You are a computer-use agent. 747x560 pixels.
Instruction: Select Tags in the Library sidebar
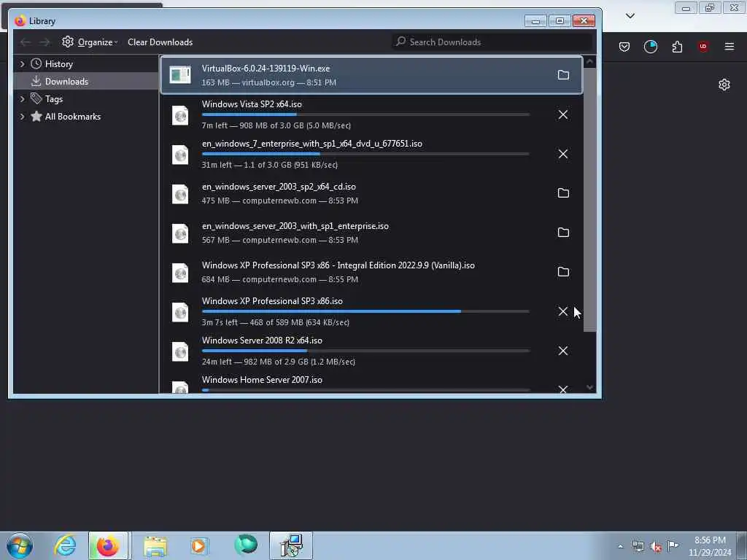pos(54,99)
